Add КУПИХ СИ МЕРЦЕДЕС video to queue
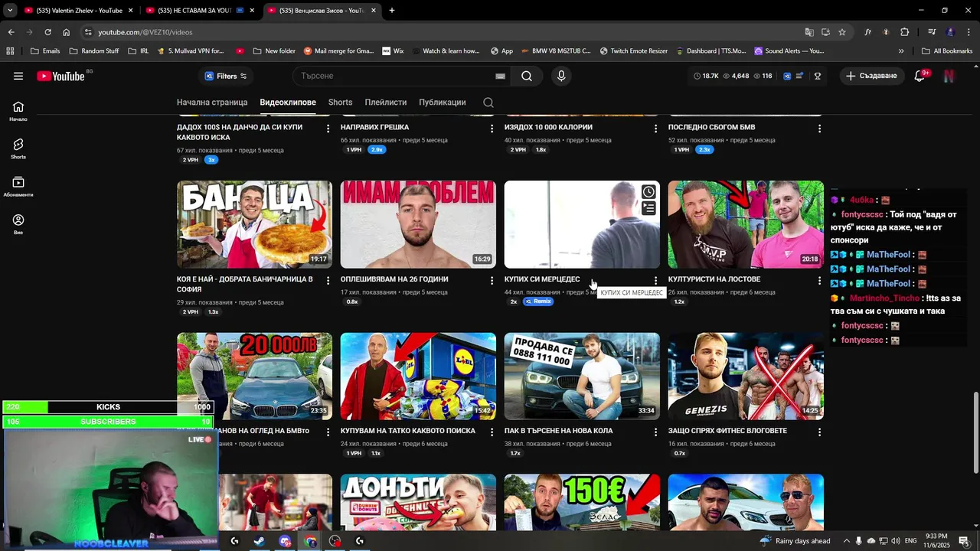 (648, 208)
